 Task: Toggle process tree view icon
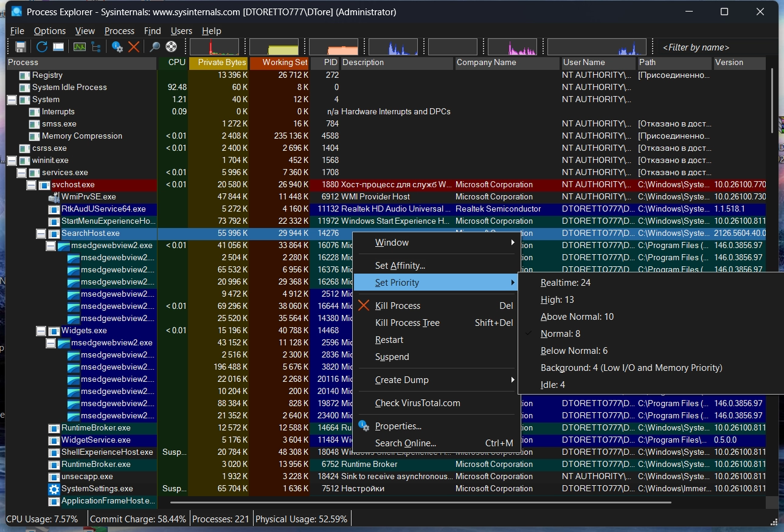pyautogui.click(x=96, y=47)
